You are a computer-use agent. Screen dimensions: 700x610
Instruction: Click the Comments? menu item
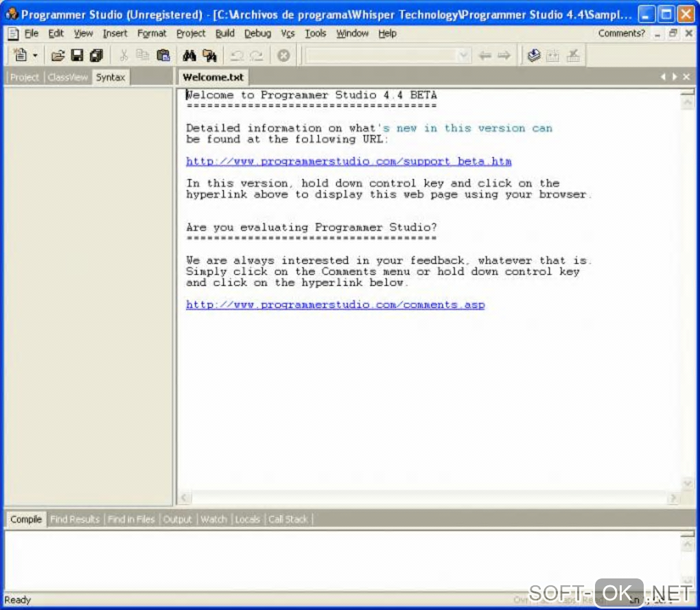622,34
